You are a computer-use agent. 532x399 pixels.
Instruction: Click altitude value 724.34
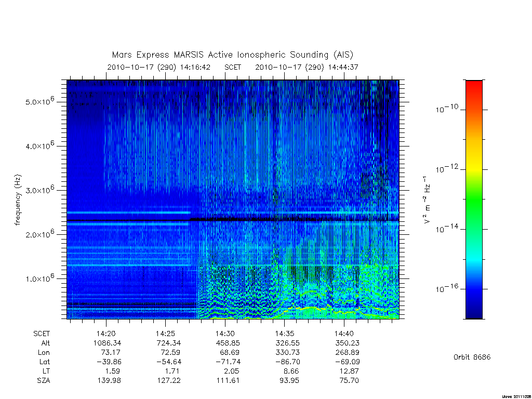click(x=169, y=343)
